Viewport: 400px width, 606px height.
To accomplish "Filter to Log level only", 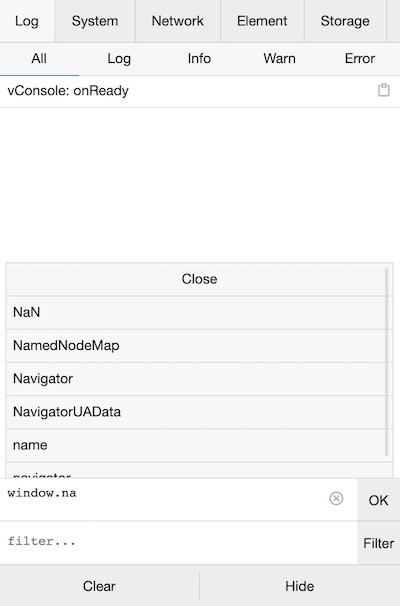I will pos(119,59).
